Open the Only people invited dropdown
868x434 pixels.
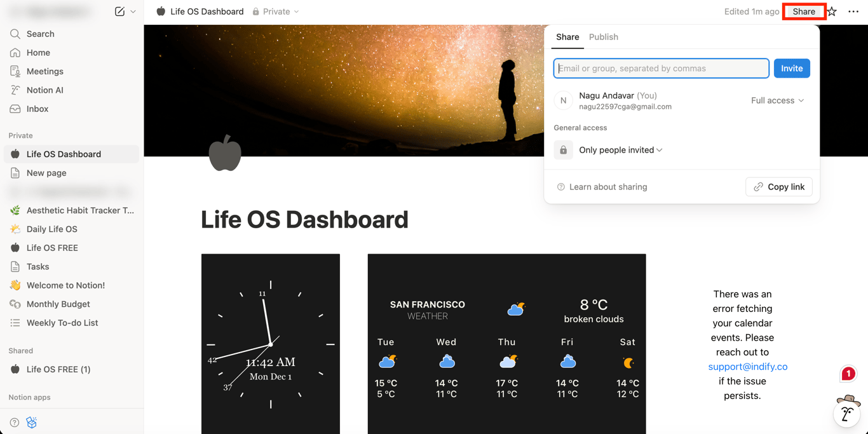tap(621, 149)
